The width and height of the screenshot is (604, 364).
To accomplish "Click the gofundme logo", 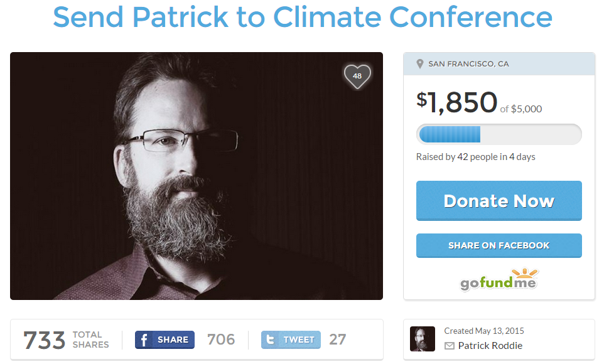I will pos(499,280).
